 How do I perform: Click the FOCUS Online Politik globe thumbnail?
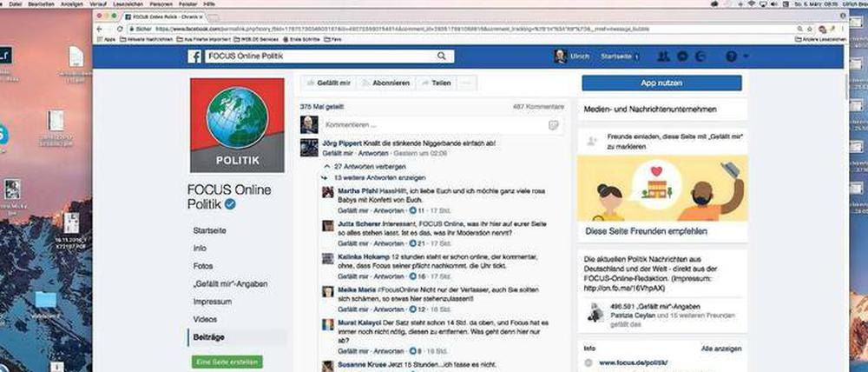click(237, 125)
